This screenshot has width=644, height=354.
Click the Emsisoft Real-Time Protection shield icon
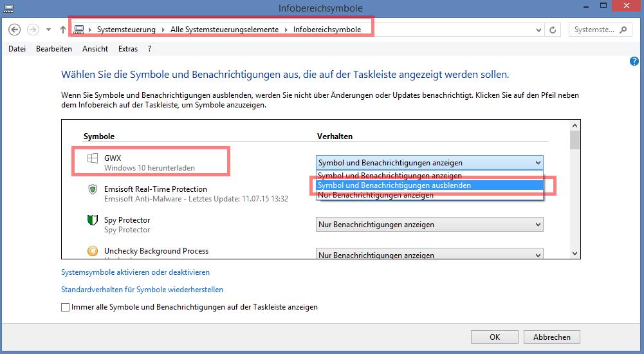(x=93, y=189)
